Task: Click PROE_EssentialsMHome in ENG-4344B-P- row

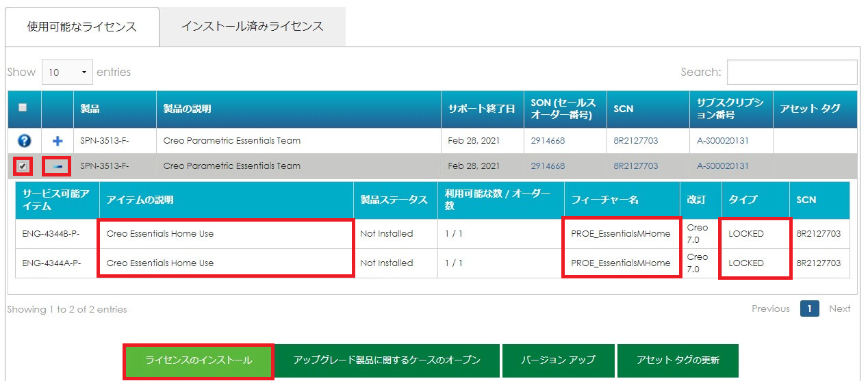Action: (621, 234)
